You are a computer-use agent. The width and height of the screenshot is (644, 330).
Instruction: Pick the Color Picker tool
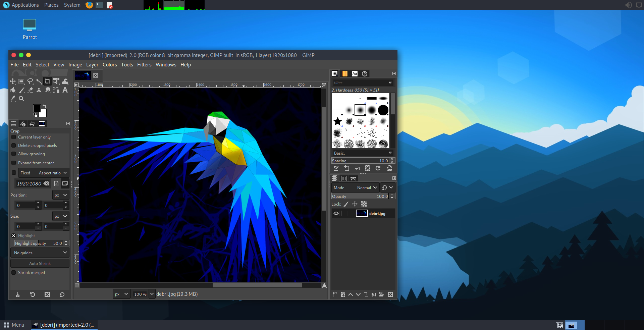click(x=13, y=99)
